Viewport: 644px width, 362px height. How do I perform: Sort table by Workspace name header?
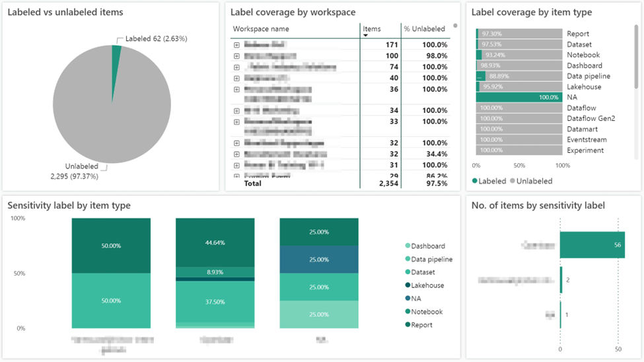tap(262, 29)
